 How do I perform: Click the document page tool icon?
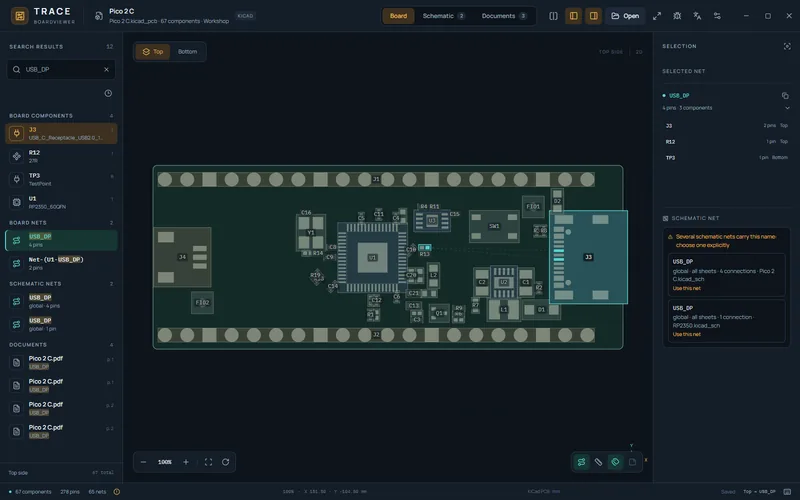pyautogui.click(x=633, y=462)
